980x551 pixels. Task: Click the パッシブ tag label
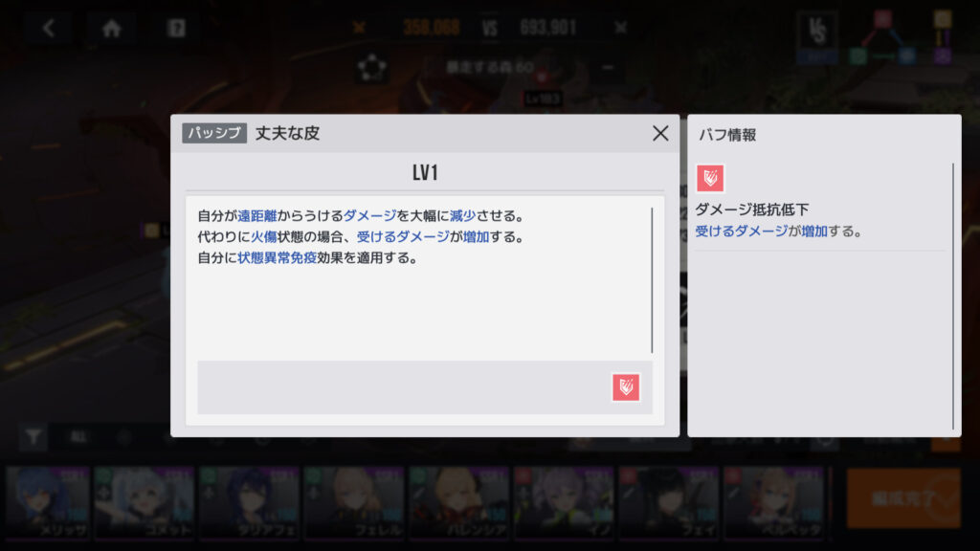214,133
